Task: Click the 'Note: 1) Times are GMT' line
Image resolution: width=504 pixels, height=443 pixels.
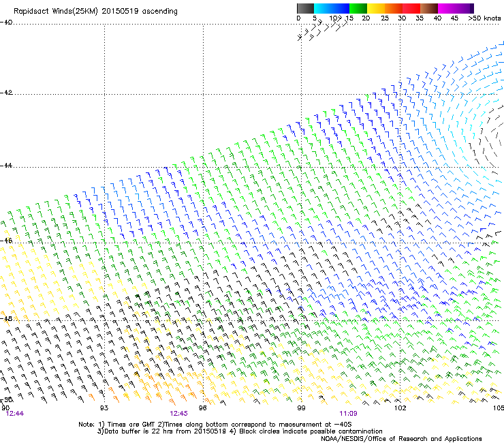Action: tap(215, 425)
